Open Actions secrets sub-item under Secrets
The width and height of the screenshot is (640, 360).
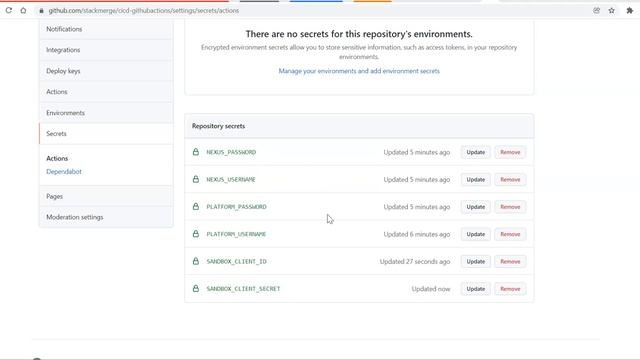point(57,158)
